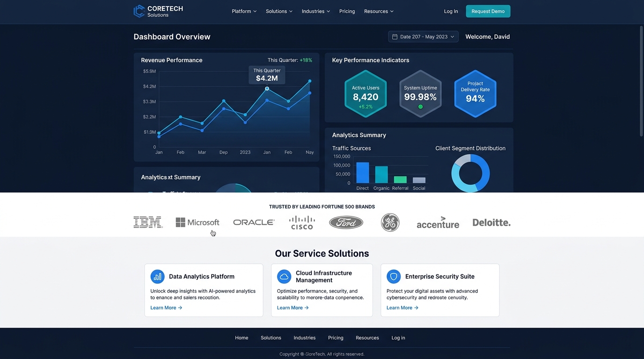644x359 pixels.
Task: Open the date range picker
Action: [x=423, y=36]
